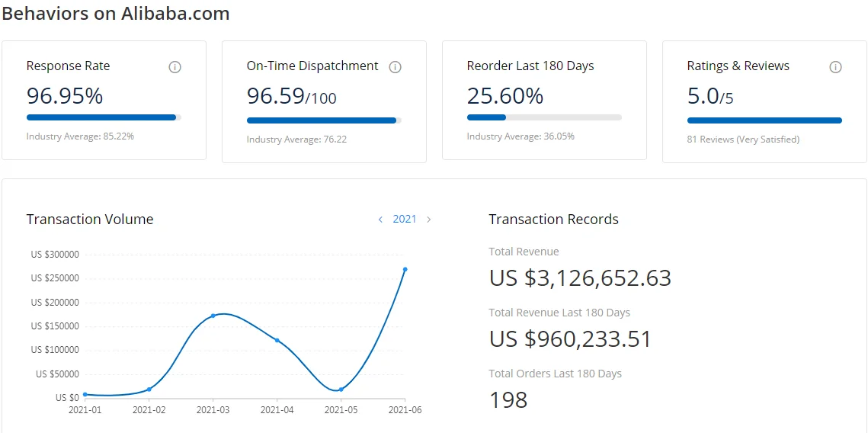868x433 pixels.
Task: Click the Total Orders value 198
Action: pyautogui.click(x=508, y=400)
